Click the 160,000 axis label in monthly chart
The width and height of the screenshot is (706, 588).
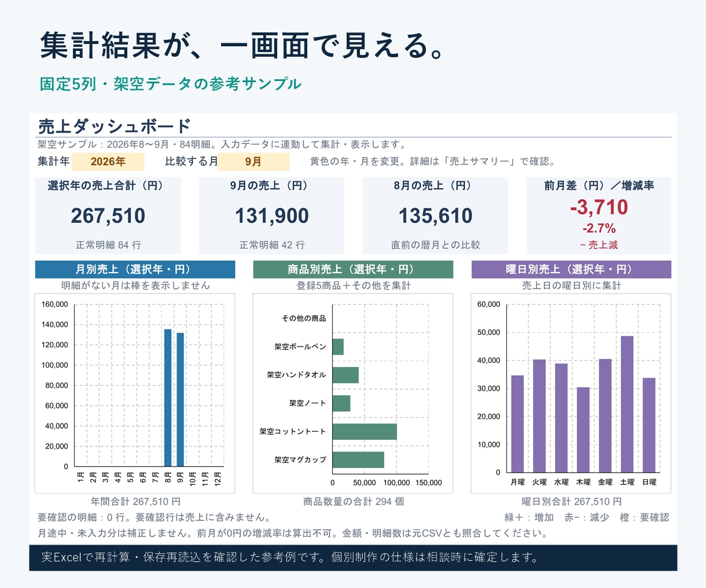point(55,304)
